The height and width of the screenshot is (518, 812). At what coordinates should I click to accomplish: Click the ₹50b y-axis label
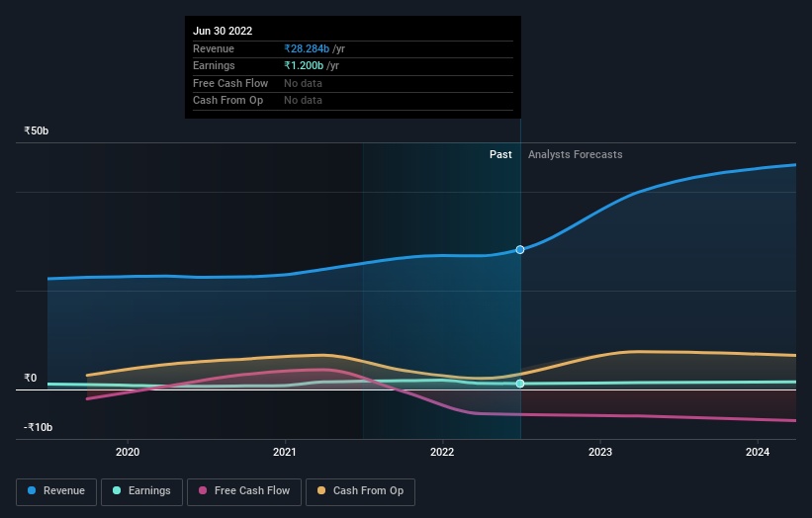coord(37,130)
